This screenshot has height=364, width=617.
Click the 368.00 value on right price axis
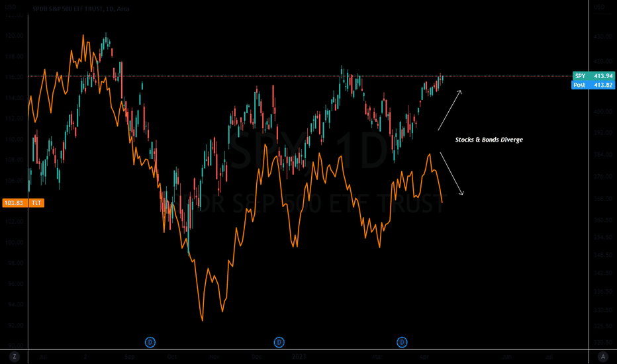603,199
